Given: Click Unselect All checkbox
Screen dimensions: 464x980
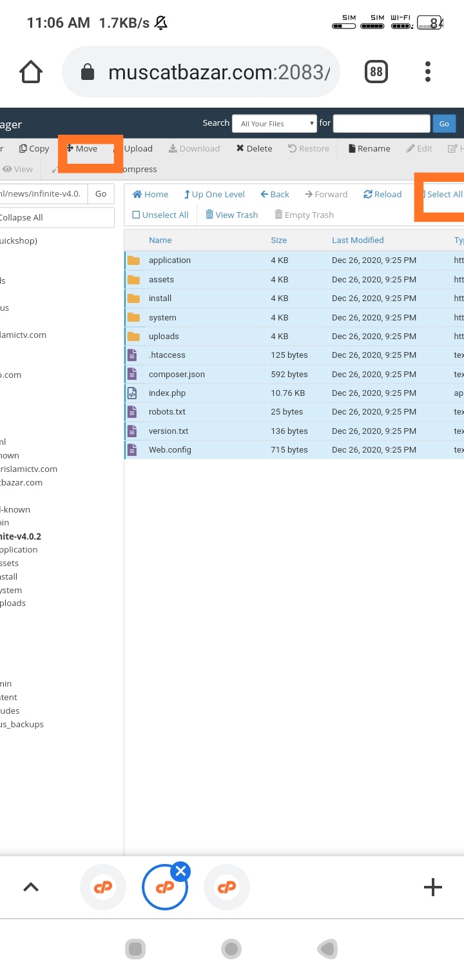Looking at the screenshot, I should click(x=136, y=215).
